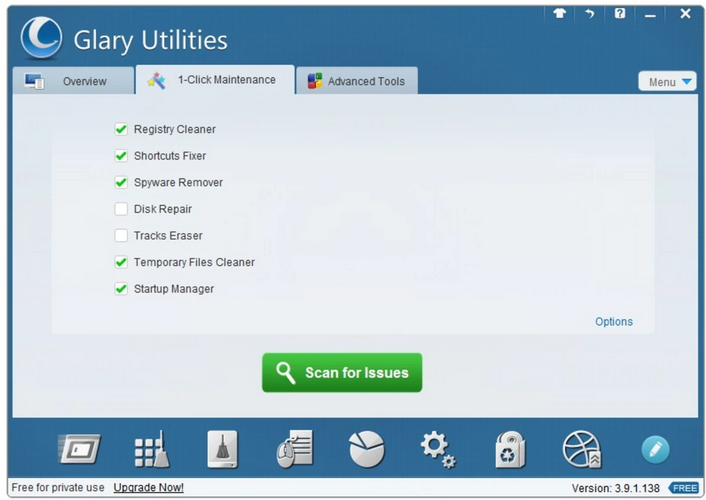706x500 pixels.
Task: Open the help question mark icon
Action: pyautogui.click(x=620, y=14)
